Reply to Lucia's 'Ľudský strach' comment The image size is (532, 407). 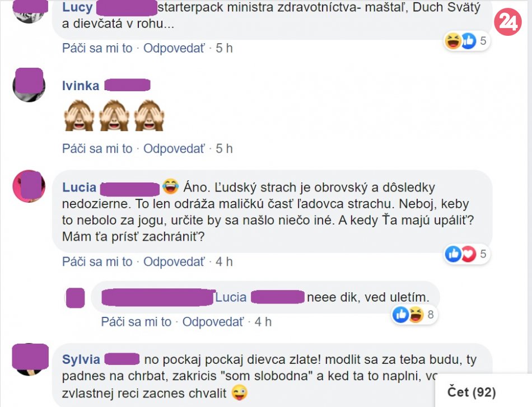pos(174,262)
